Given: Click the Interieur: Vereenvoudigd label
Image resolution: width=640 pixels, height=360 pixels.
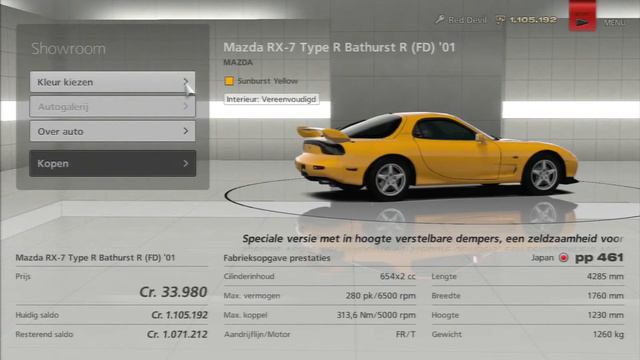Looking at the screenshot, I should 271,99.
